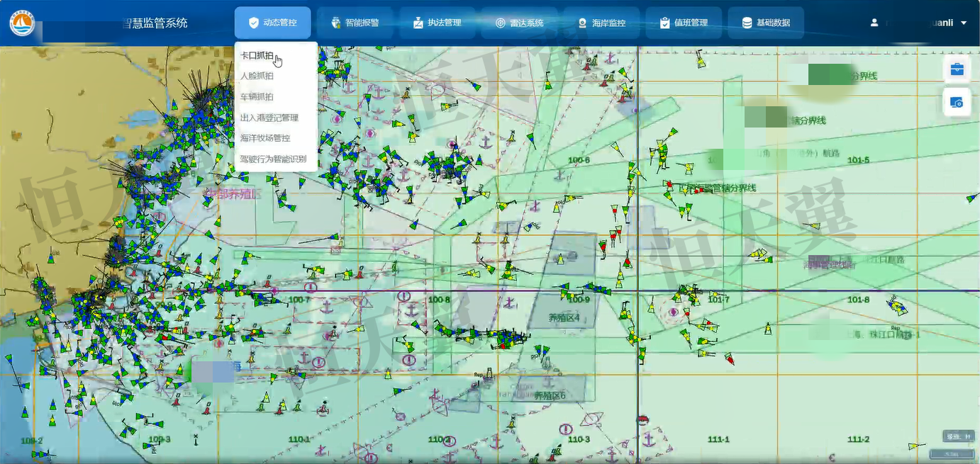The height and width of the screenshot is (464, 980).
Task: Open 驾驶行为智能识别 menu entry
Action: [273, 159]
